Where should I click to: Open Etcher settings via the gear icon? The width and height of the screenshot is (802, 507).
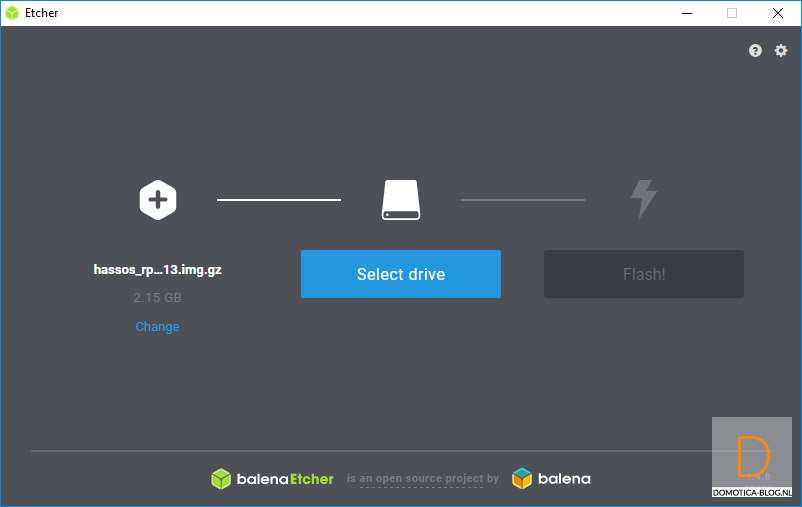pyautogui.click(x=781, y=51)
